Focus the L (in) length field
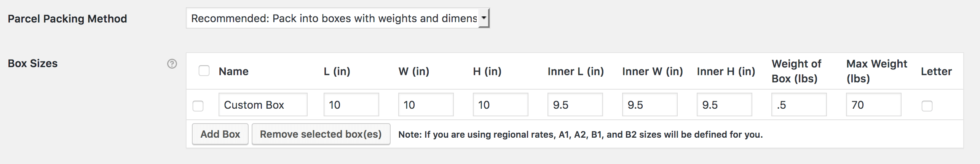The width and height of the screenshot is (980, 164). click(351, 105)
